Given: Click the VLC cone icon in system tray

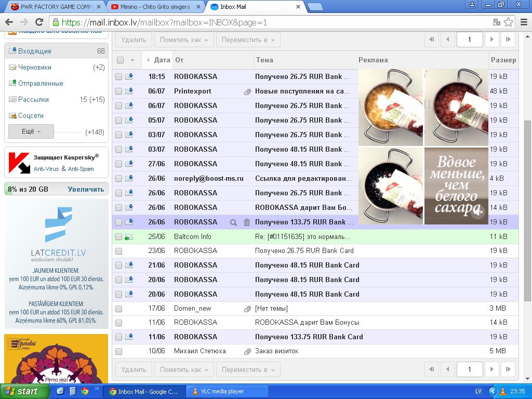Looking at the screenshot, I should point(503,391).
